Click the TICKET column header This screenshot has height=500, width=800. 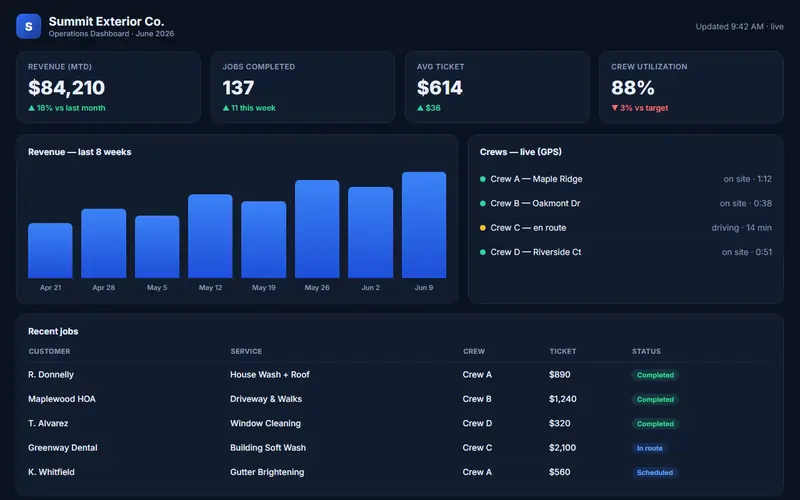tap(563, 352)
